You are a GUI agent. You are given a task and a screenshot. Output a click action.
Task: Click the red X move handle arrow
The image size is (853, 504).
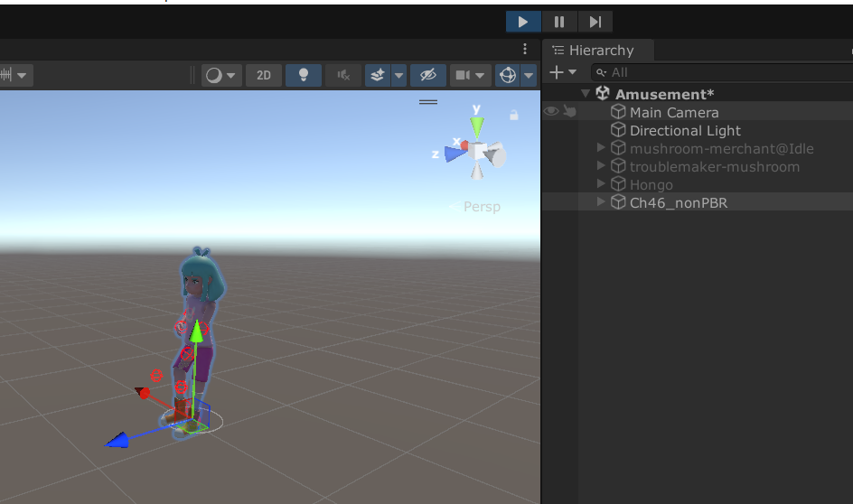point(143,392)
